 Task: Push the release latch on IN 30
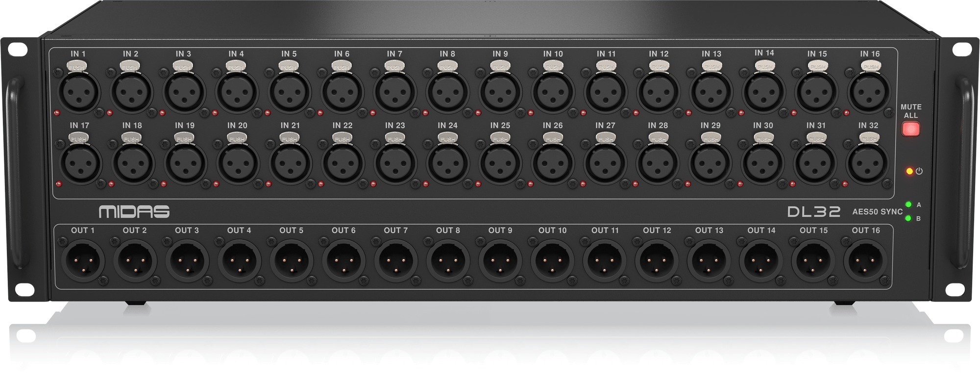pos(763,138)
